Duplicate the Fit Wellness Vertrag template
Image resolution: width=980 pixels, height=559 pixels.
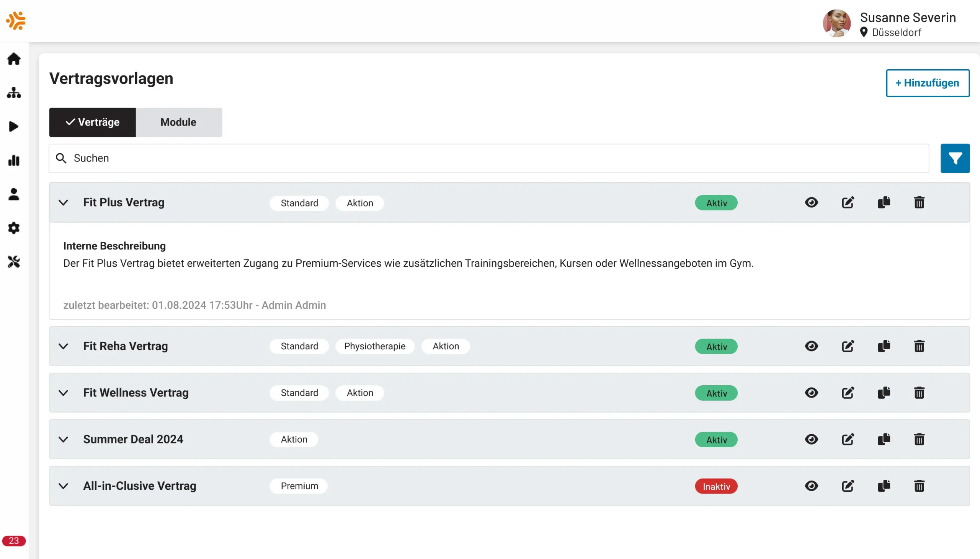[x=884, y=393]
